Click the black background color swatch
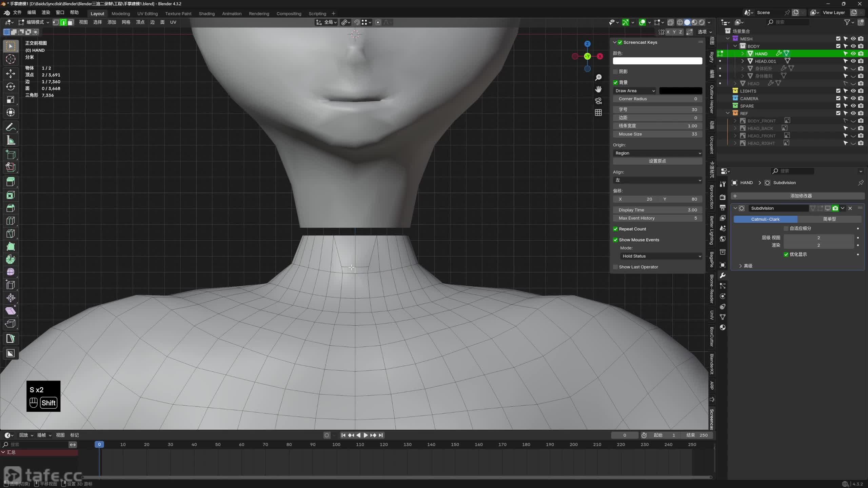This screenshot has height=488, width=868. point(680,91)
